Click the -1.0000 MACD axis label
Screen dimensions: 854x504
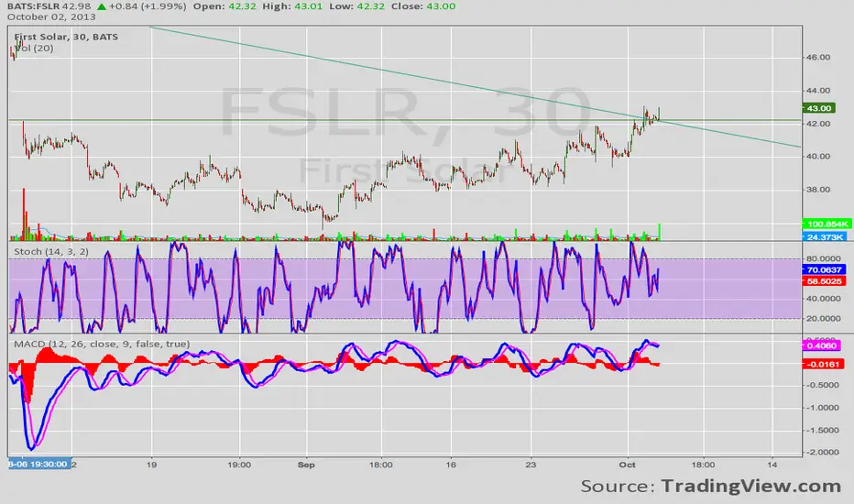(823, 408)
